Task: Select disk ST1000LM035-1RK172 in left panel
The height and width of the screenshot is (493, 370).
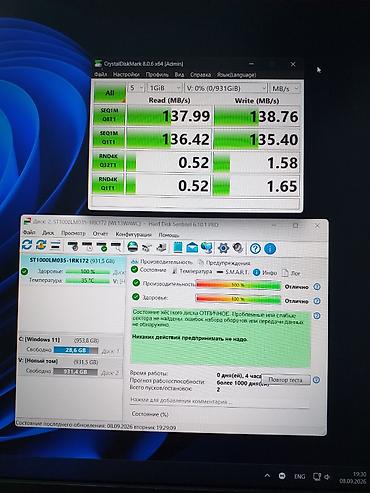Action: click(x=72, y=260)
